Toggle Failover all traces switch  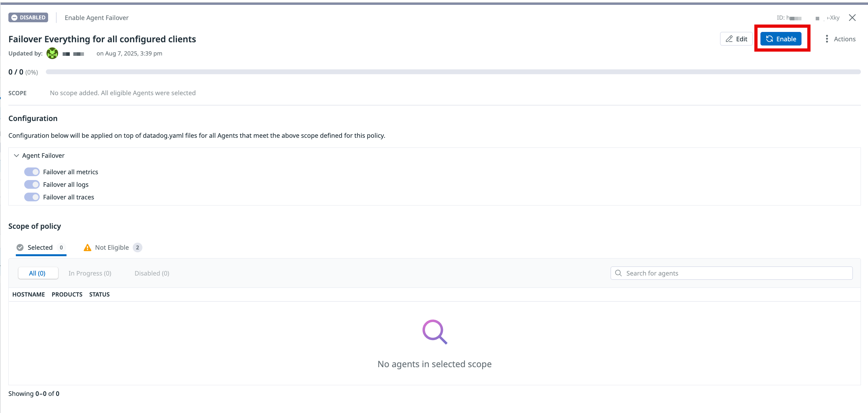tap(32, 197)
